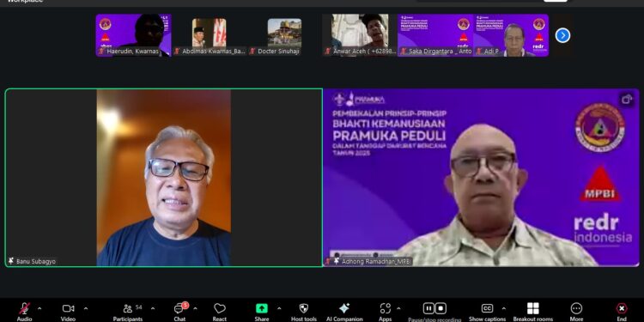Click muted mic icon on Docter Sinuhaji
Viewport: 644px width, 322px height.
[x=252, y=52]
